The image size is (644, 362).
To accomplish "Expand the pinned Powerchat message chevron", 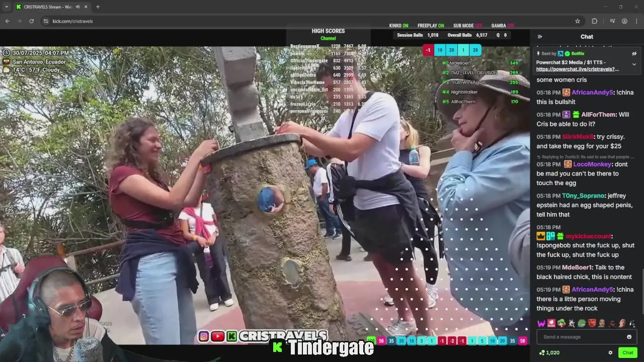I will 634,64.
